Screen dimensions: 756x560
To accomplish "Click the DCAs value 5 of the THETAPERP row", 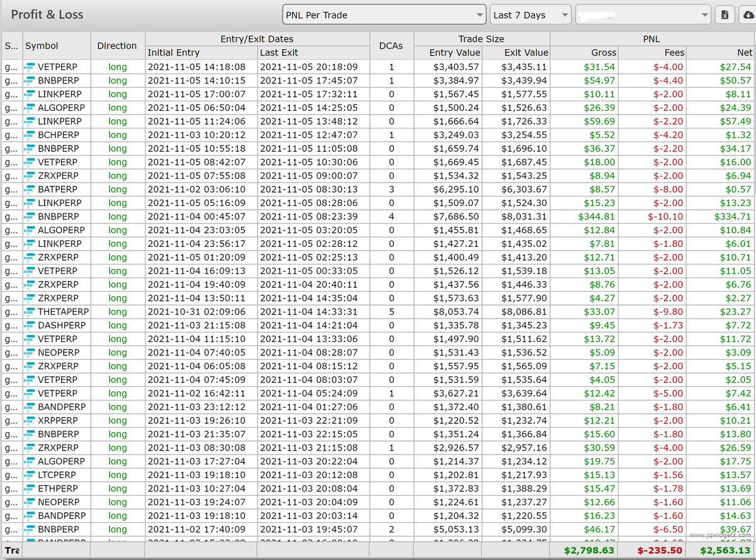I will (391, 312).
